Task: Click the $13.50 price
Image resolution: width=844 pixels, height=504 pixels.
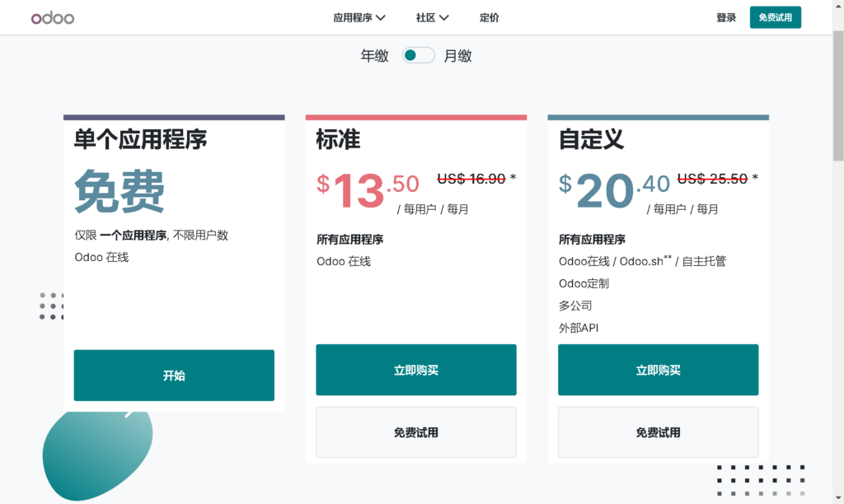Action: [x=368, y=190]
